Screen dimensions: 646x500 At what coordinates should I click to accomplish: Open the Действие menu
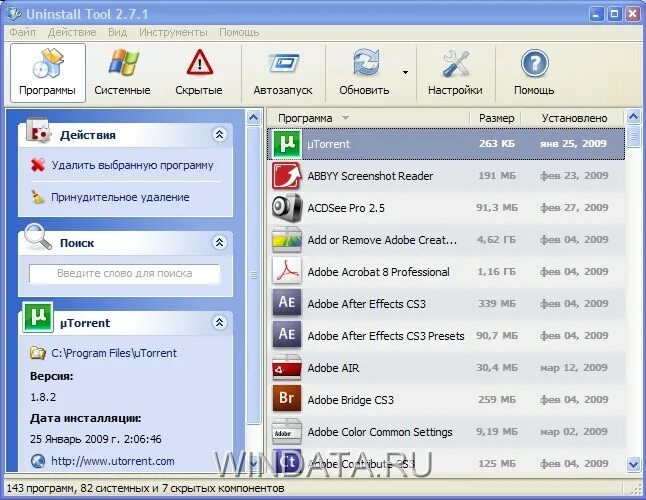click(72, 32)
